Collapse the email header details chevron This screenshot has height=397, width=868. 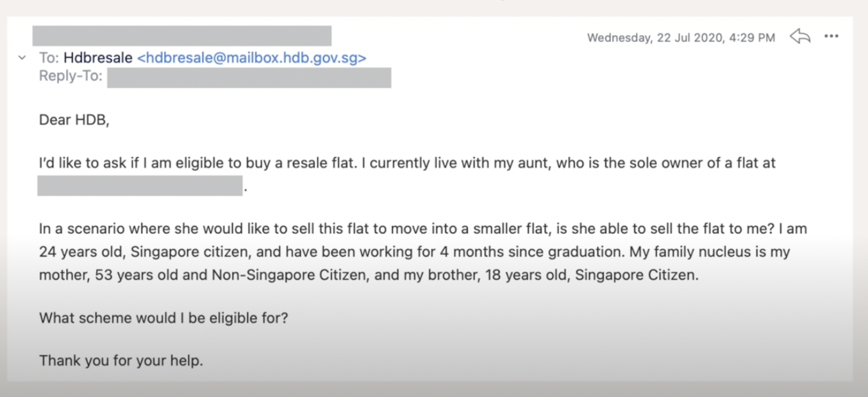point(22,58)
